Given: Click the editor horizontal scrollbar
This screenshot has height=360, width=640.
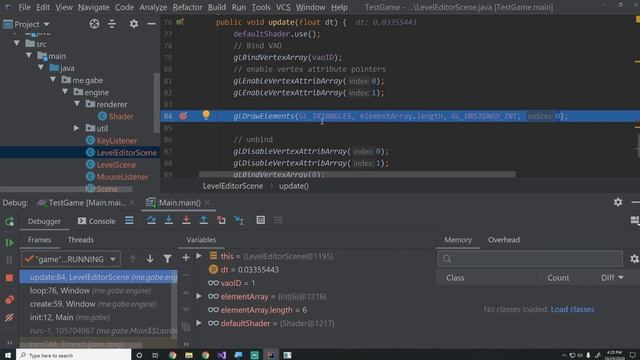Looking at the screenshot, I should click(357, 174).
